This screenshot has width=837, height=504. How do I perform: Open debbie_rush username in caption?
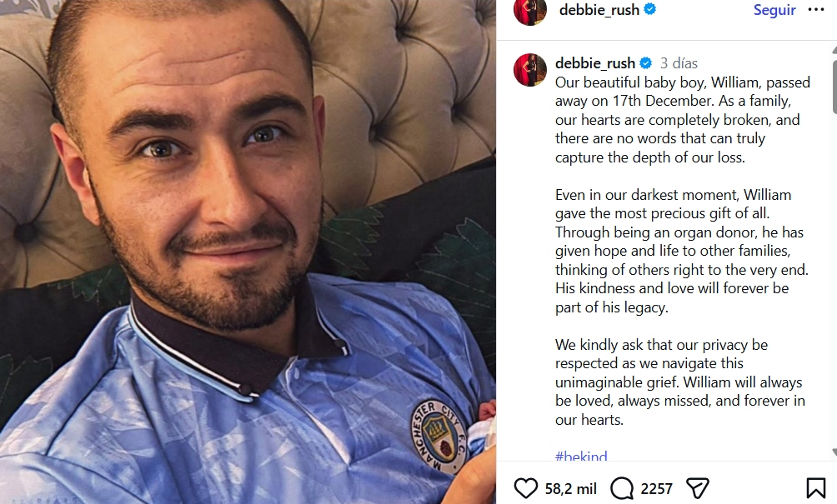pyautogui.click(x=595, y=63)
